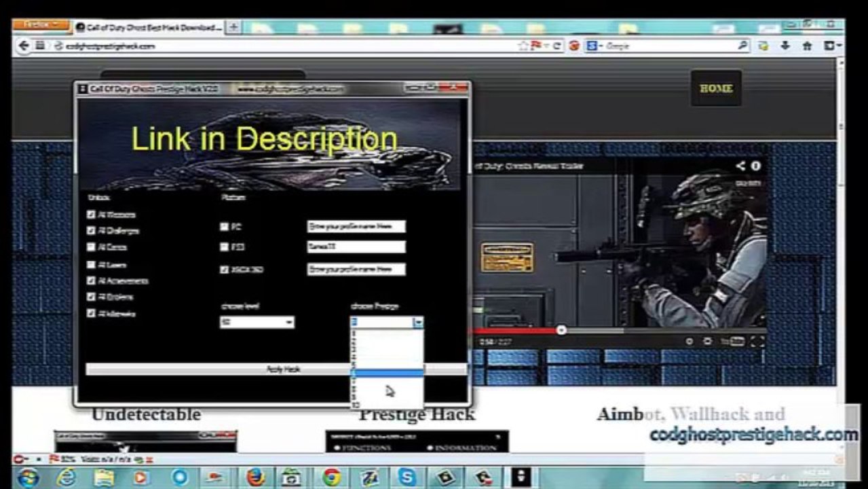Click the red flag toolbar icon near star

[x=535, y=46]
